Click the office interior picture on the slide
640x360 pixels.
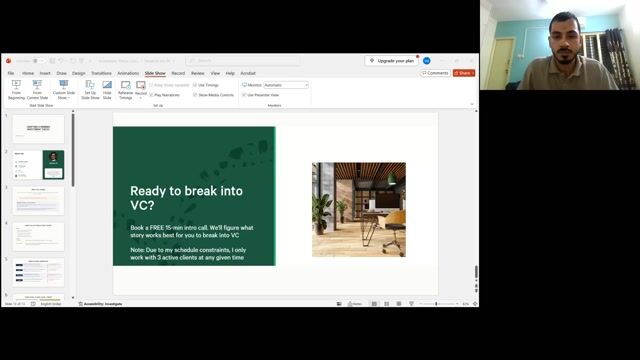(x=359, y=210)
